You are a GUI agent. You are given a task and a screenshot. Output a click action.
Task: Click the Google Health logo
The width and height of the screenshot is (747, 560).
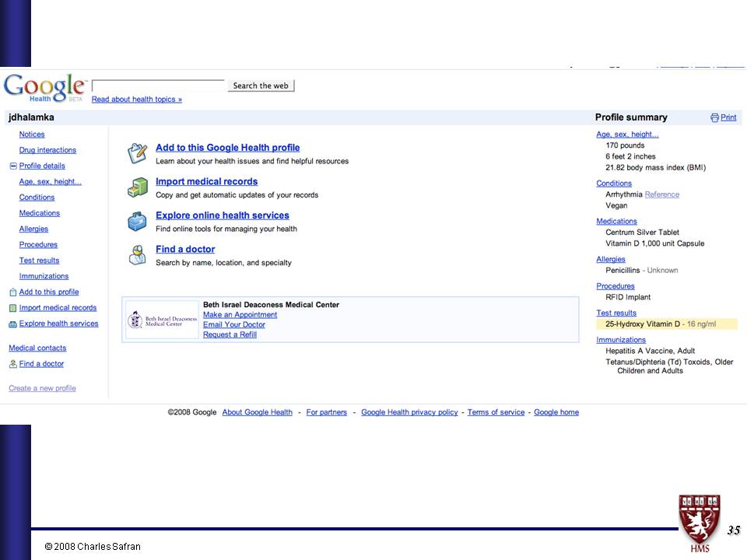point(44,88)
